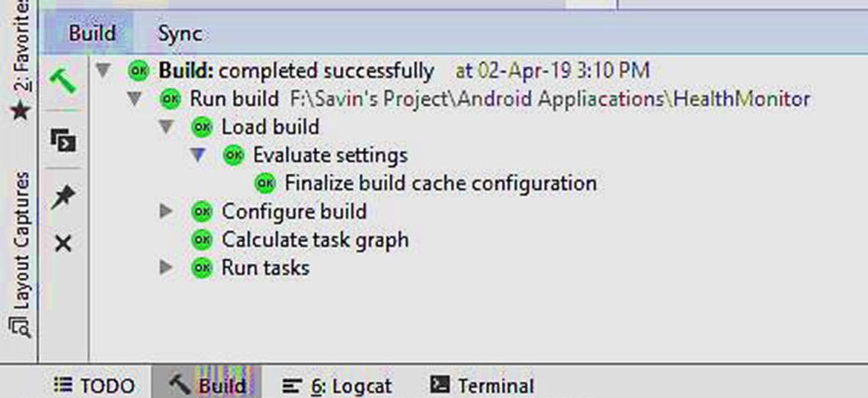Viewport: 868px width, 398px height.
Task: Click the green OK icon beside Run tasks
Action: pyautogui.click(x=200, y=268)
